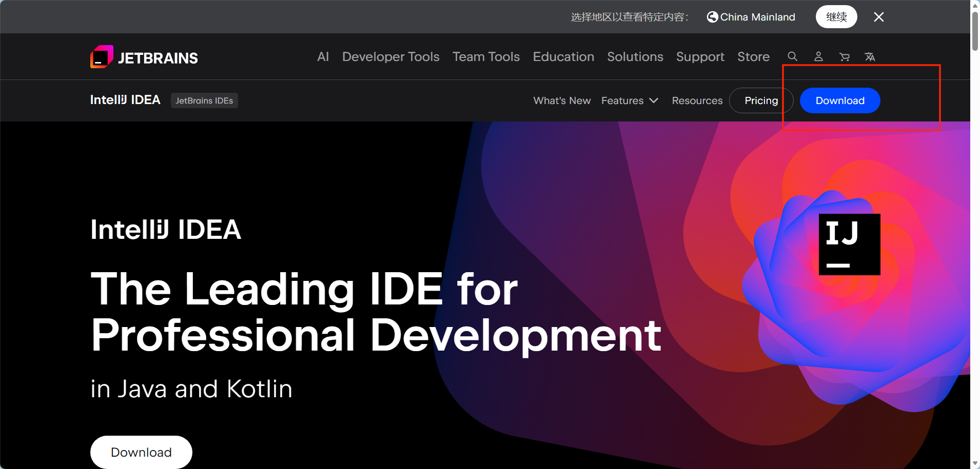This screenshot has height=469, width=980.
Task: Open What's New page
Action: (x=562, y=100)
